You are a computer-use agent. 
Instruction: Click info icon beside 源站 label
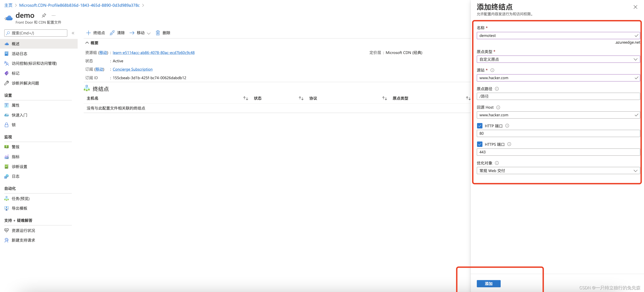click(492, 70)
